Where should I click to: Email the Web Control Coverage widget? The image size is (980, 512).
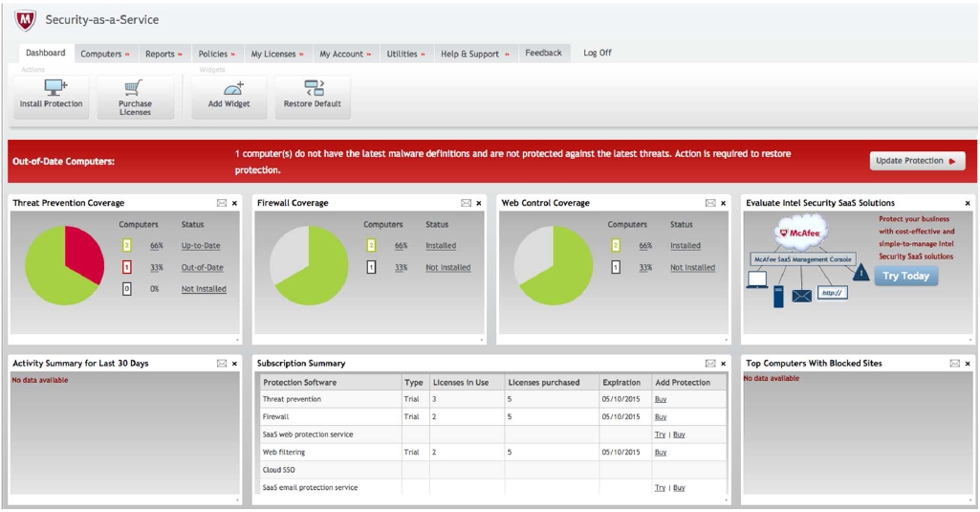point(710,203)
